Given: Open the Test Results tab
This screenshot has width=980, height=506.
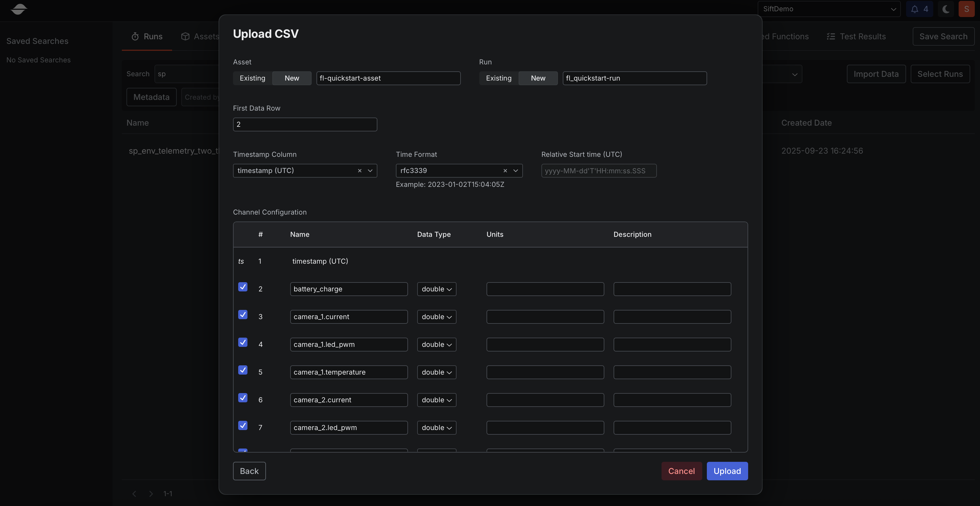Looking at the screenshot, I should [856, 36].
